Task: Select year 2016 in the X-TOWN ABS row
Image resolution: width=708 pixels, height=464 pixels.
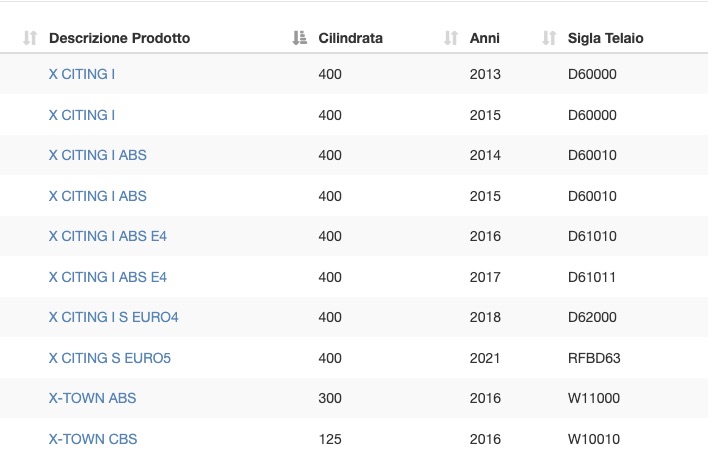Action: click(x=485, y=398)
